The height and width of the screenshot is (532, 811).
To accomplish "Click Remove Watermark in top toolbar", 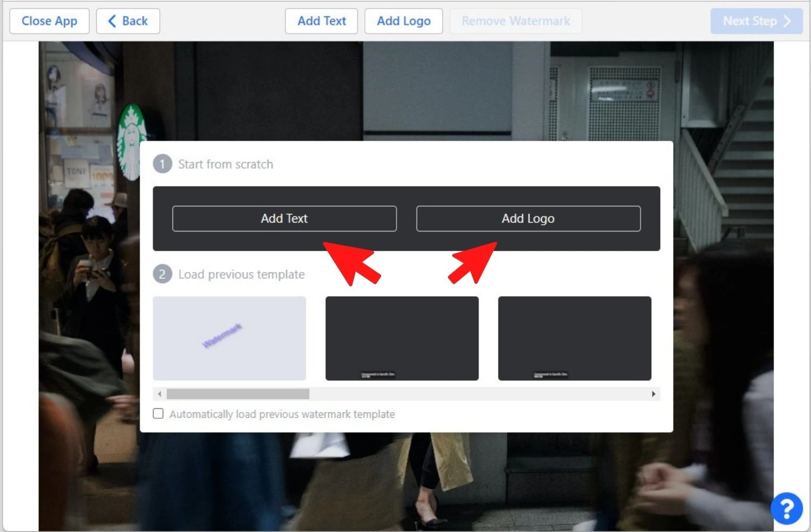I will pos(516,21).
